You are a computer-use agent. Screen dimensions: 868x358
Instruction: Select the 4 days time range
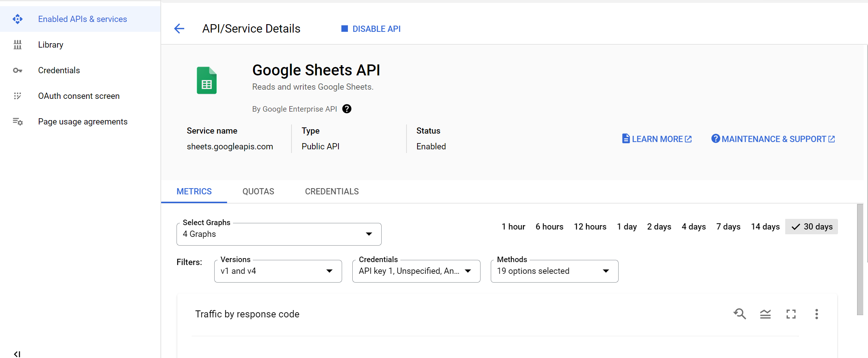[x=694, y=227]
